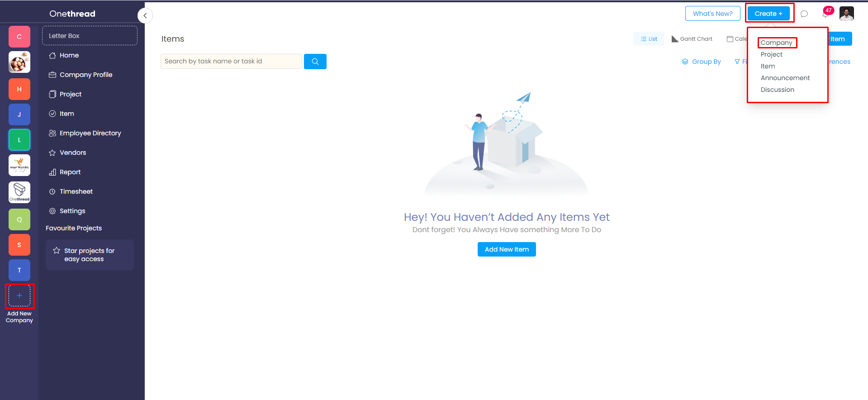
Task: Choose Company from the Create menu
Action: click(x=776, y=43)
